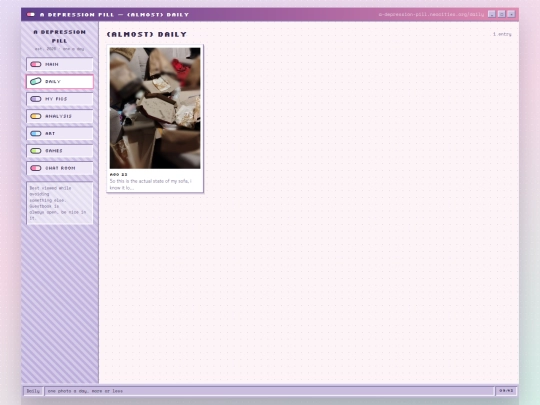Open the My Pics sidebar section
Screen dimensions: 540x405
60,99
